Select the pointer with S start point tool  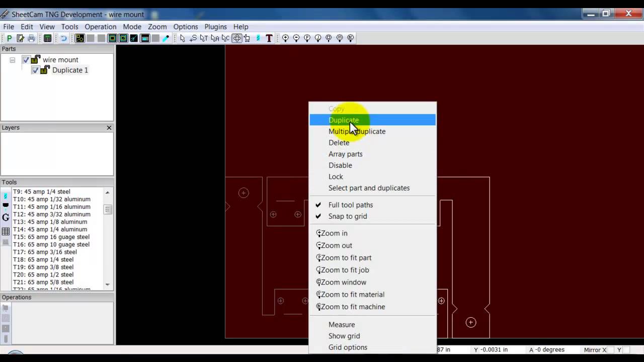click(x=193, y=38)
